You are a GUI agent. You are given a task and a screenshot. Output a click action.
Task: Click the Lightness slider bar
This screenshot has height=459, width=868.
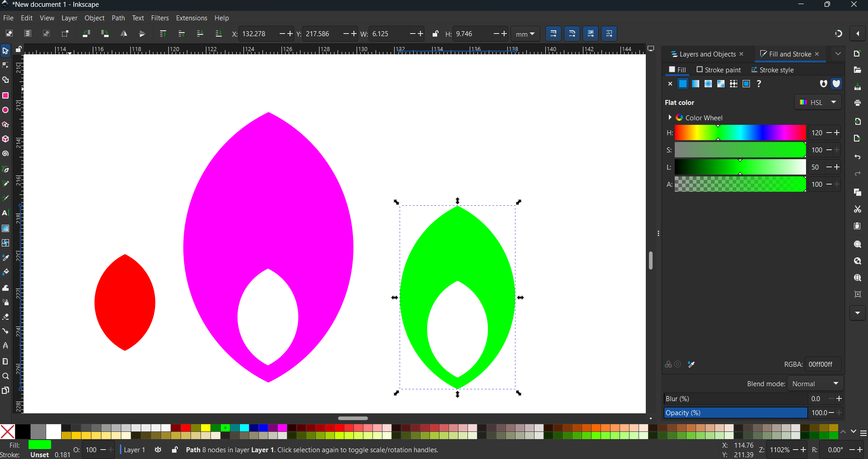point(740,167)
